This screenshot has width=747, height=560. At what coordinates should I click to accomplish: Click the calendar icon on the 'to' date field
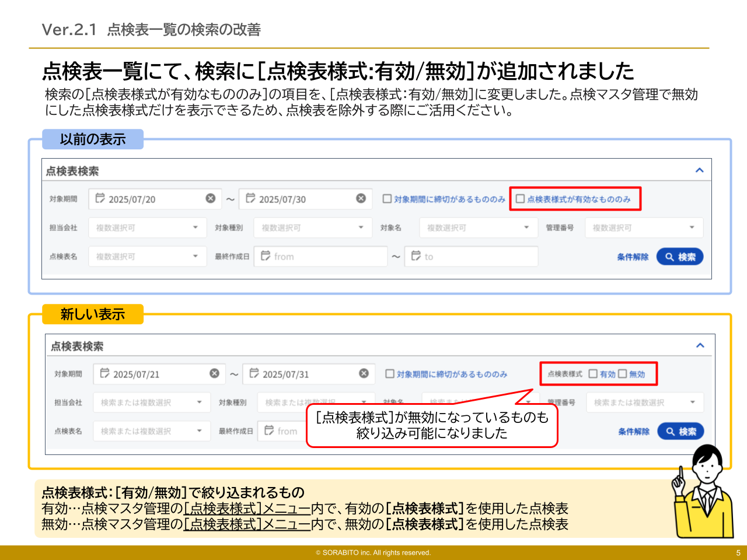(x=416, y=256)
